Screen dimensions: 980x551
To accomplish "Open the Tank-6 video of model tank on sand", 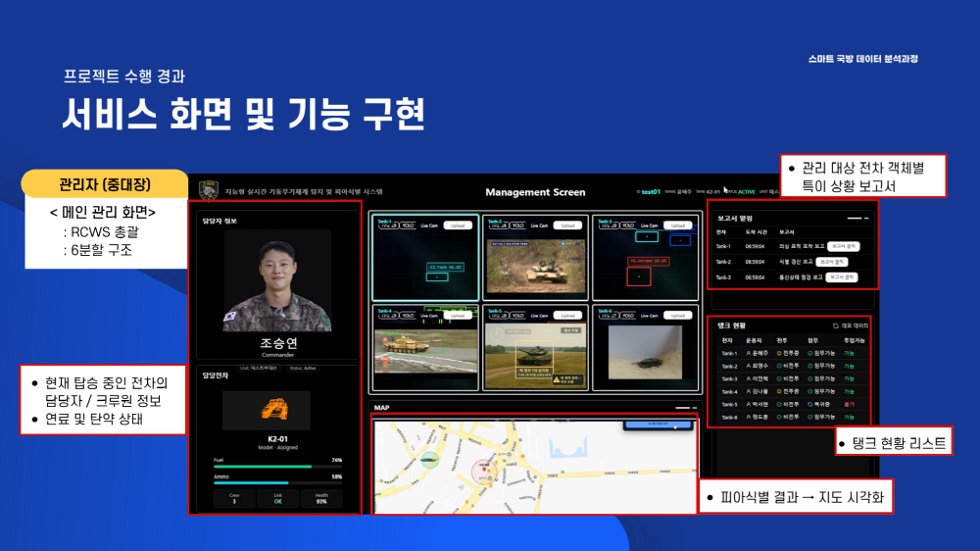I will pyautogui.click(x=645, y=352).
